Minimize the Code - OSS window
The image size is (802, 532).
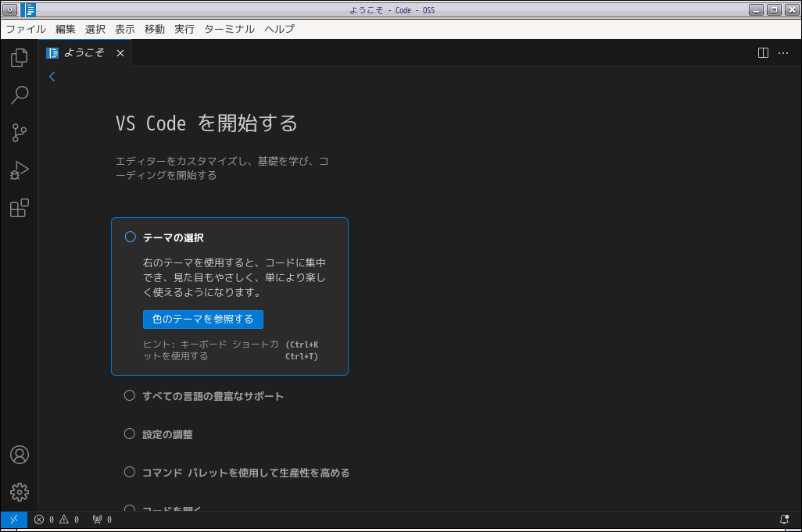pyautogui.click(x=756, y=9)
